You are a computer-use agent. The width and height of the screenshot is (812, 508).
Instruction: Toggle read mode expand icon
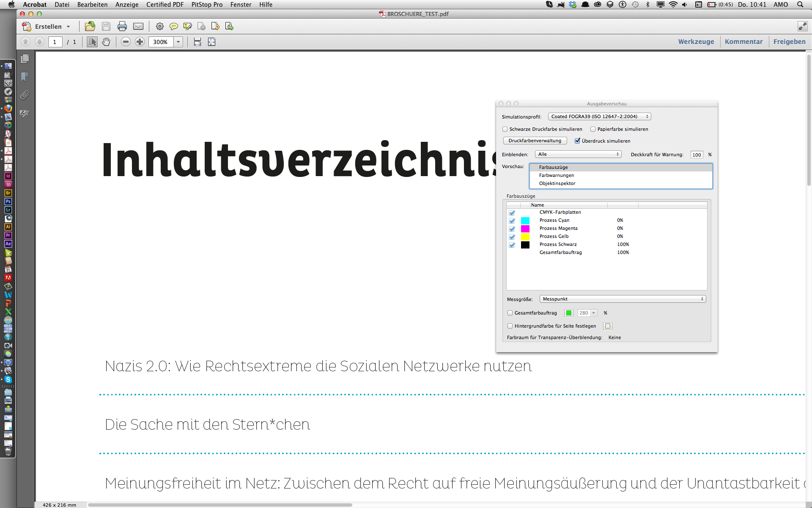(x=802, y=26)
